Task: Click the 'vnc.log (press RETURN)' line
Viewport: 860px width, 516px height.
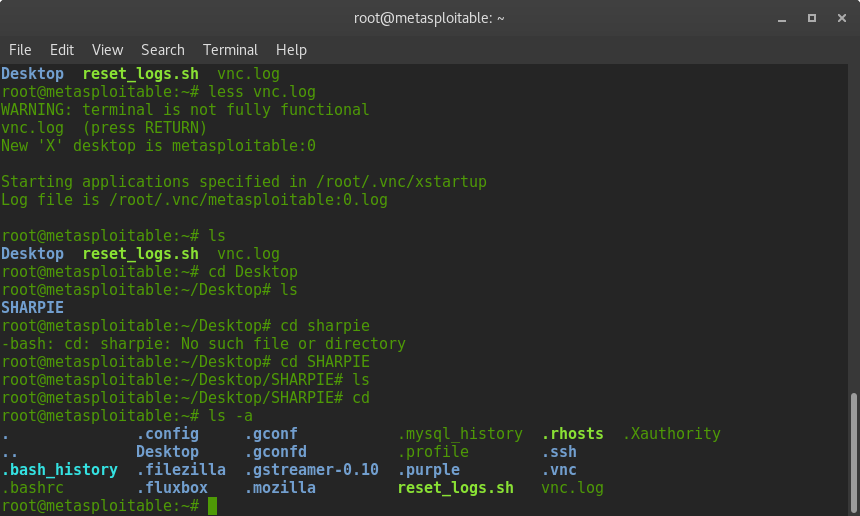Action: pos(104,128)
